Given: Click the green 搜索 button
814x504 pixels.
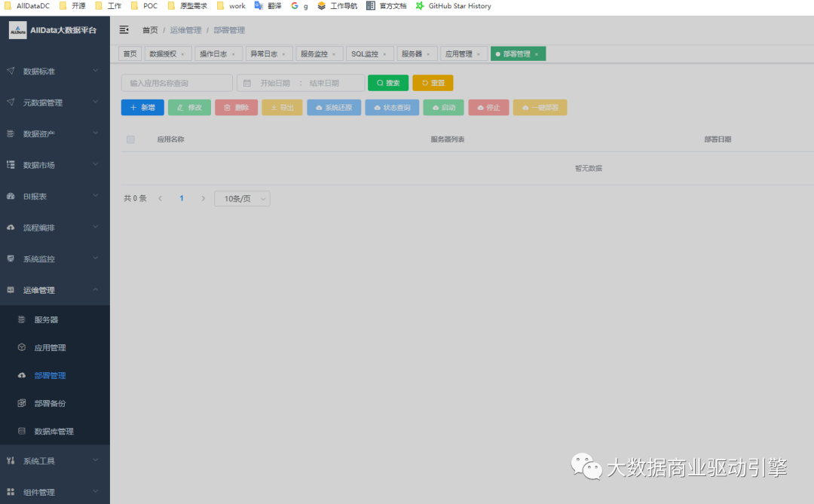Looking at the screenshot, I should [x=387, y=83].
